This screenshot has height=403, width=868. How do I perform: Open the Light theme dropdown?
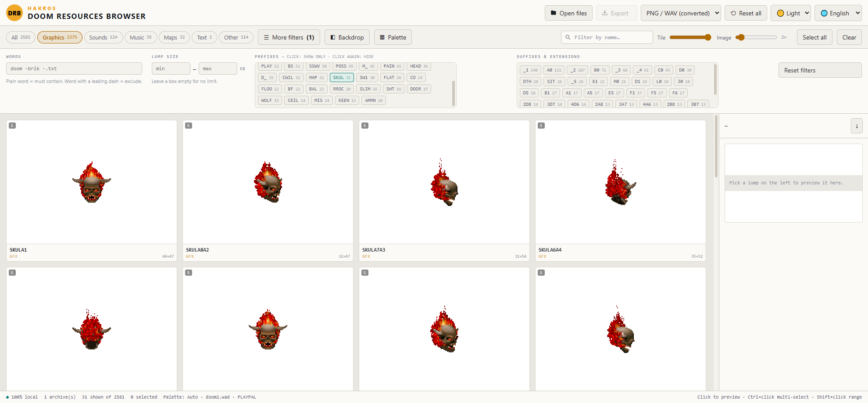click(791, 13)
